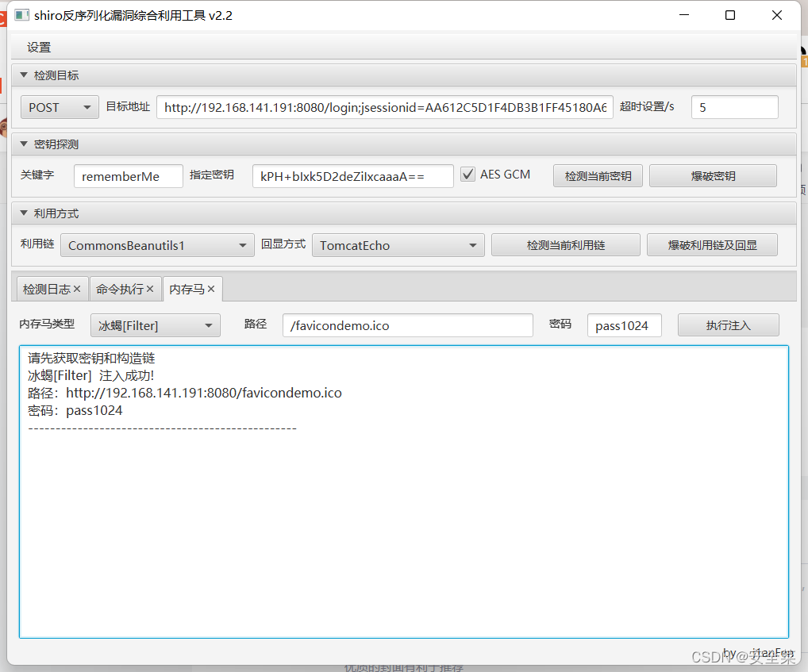Click the output line 冰蝎[Filter] 注入成功!
808x672 pixels.
click(90, 375)
